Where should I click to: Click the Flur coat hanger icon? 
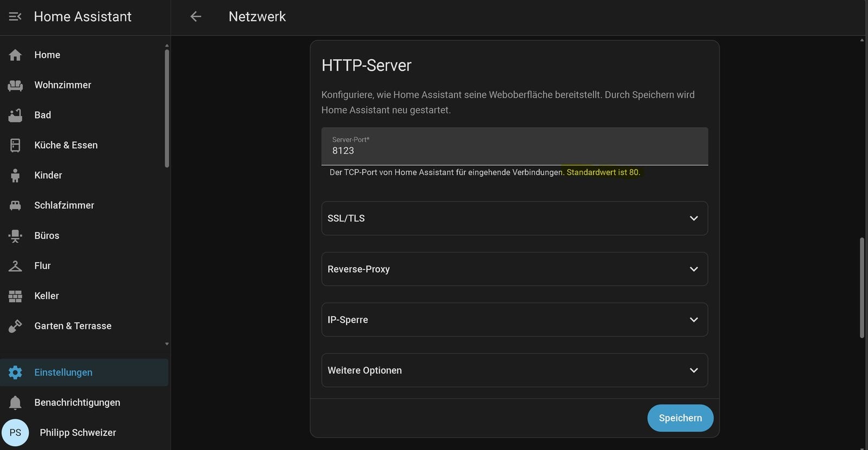tap(15, 266)
